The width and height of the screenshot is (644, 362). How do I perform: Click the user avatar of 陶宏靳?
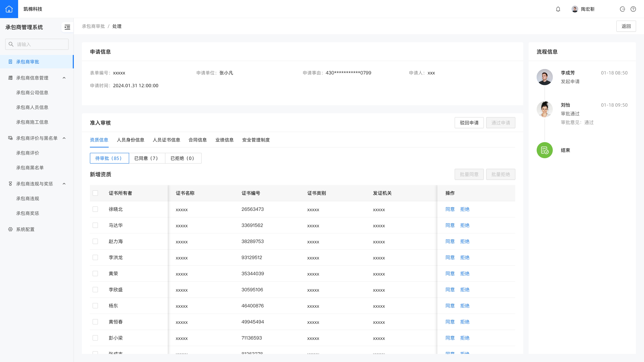pos(575,9)
